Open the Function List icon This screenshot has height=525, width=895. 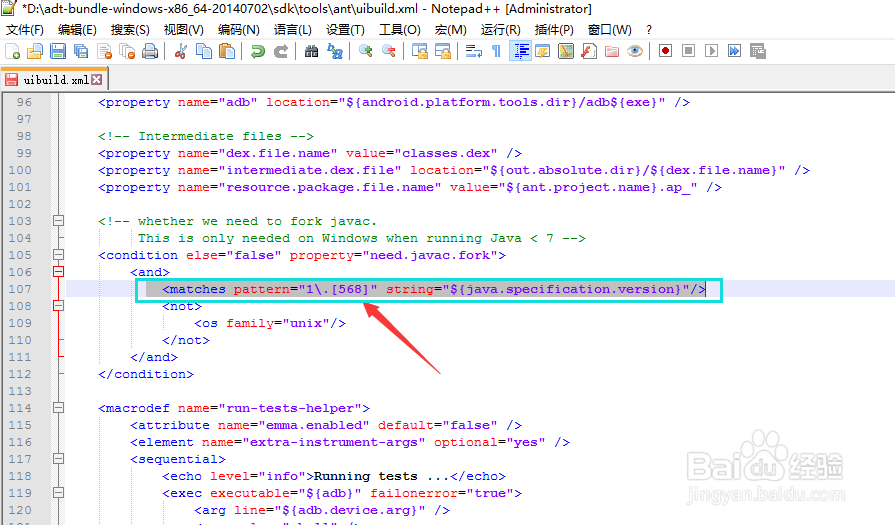[588, 51]
